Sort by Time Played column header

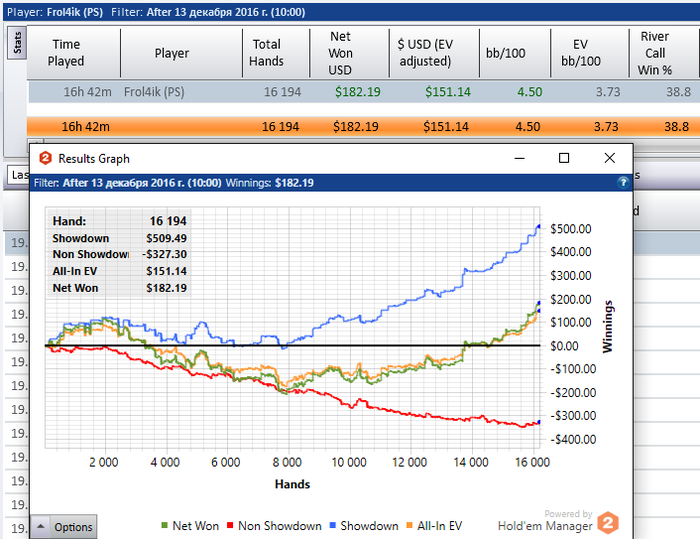coord(66,53)
